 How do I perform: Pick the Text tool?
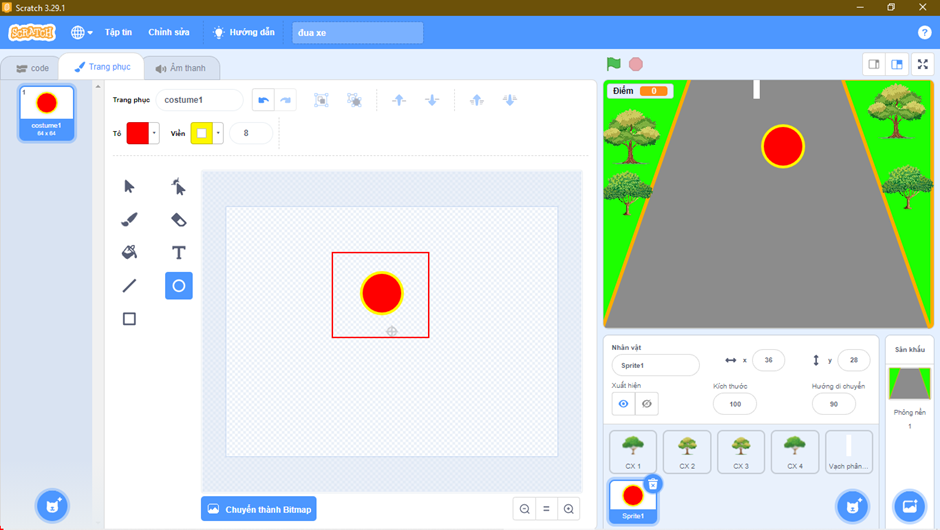coord(179,252)
